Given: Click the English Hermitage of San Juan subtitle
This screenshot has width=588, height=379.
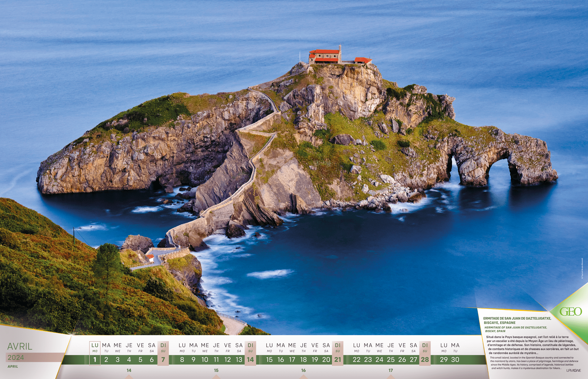Looking at the screenshot, I should [516, 329].
